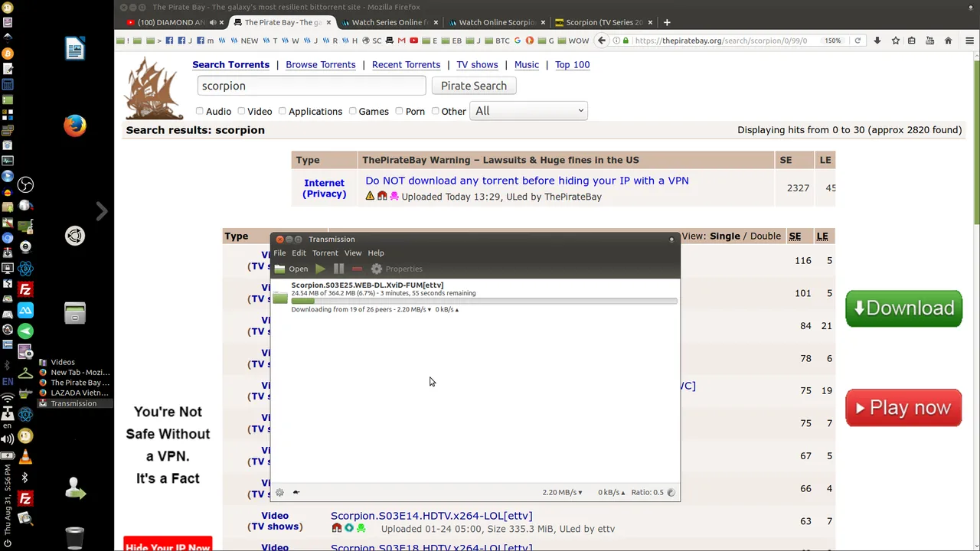980x551 pixels.
Task: Open the All category dropdown
Action: coord(528,111)
